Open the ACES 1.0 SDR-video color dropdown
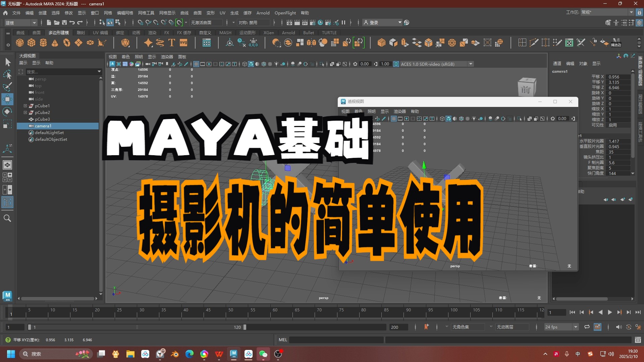The image size is (644, 362). pyautogui.click(x=471, y=64)
